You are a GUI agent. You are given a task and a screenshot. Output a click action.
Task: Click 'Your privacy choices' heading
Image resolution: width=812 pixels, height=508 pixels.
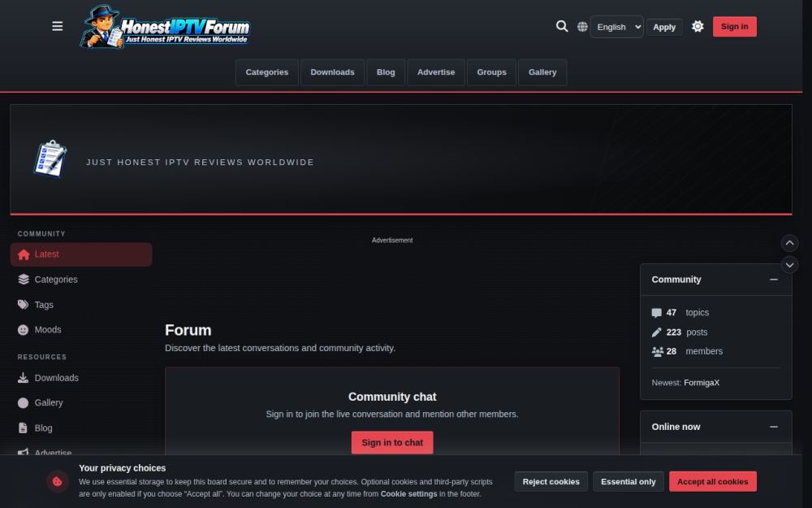pyautogui.click(x=123, y=468)
